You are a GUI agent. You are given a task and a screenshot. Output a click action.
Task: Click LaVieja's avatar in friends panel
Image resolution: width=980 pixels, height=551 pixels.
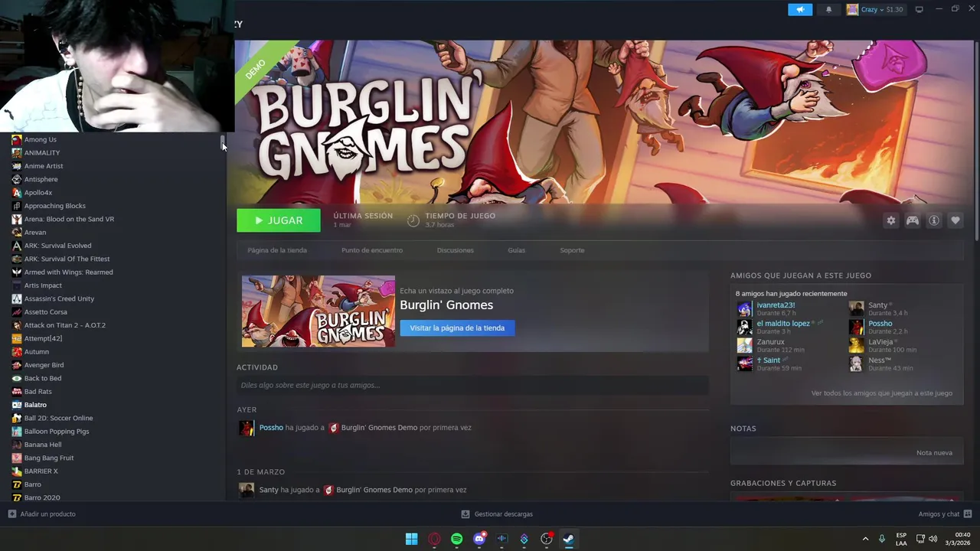[856, 345]
